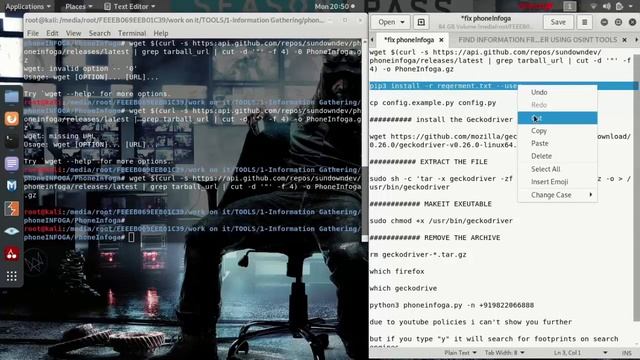The height and width of the screenshot is (360, 640).
Task: Open the text editor hamburger menu
Action: coord(584,22)
